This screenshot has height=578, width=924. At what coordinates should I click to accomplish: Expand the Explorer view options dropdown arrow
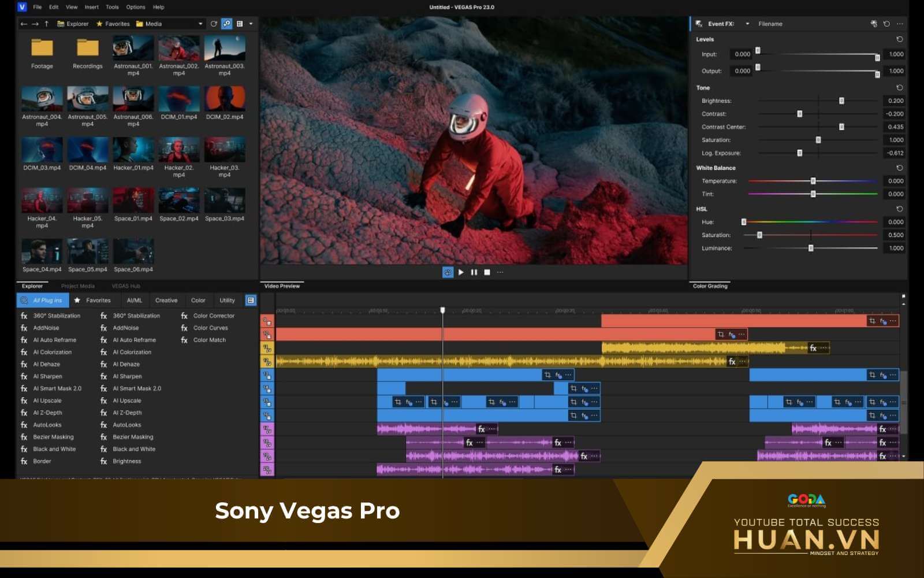coord(251,24)
